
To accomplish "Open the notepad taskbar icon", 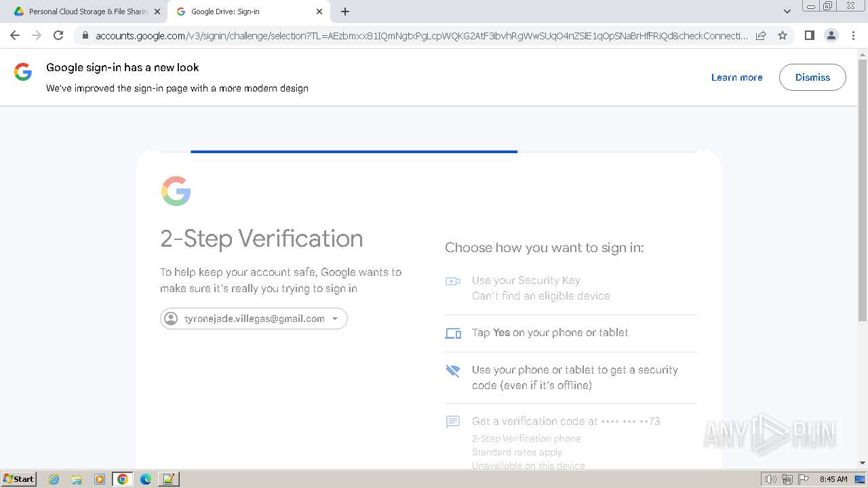I will click(x=169, y=479).
